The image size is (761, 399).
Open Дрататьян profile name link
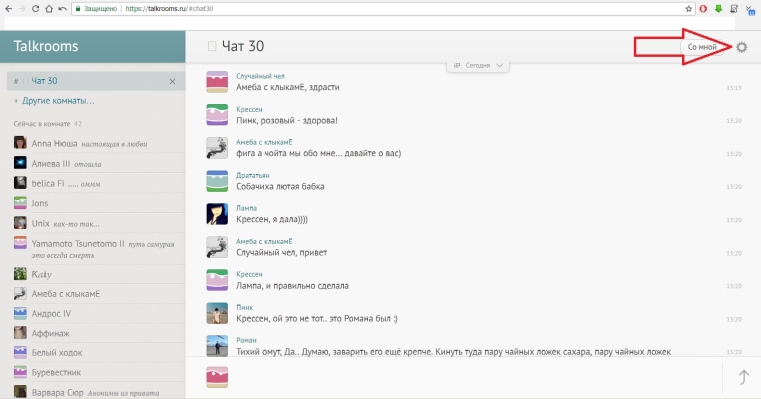pos(252,175)
